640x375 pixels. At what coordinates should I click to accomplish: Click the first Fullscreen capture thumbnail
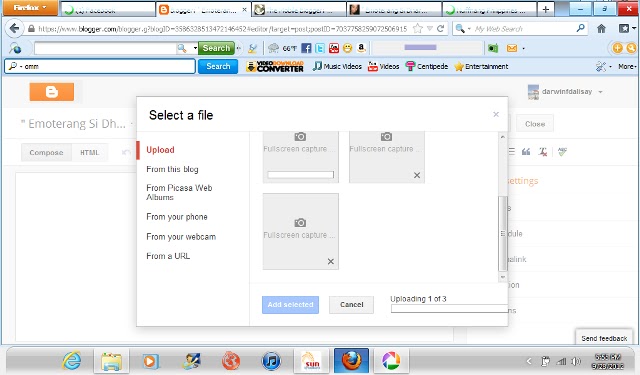pos(301,157)
